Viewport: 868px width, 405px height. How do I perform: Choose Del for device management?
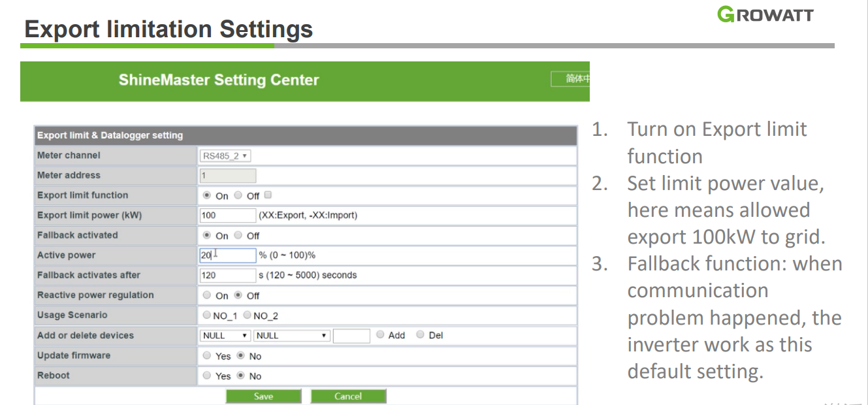click(420, 334)
